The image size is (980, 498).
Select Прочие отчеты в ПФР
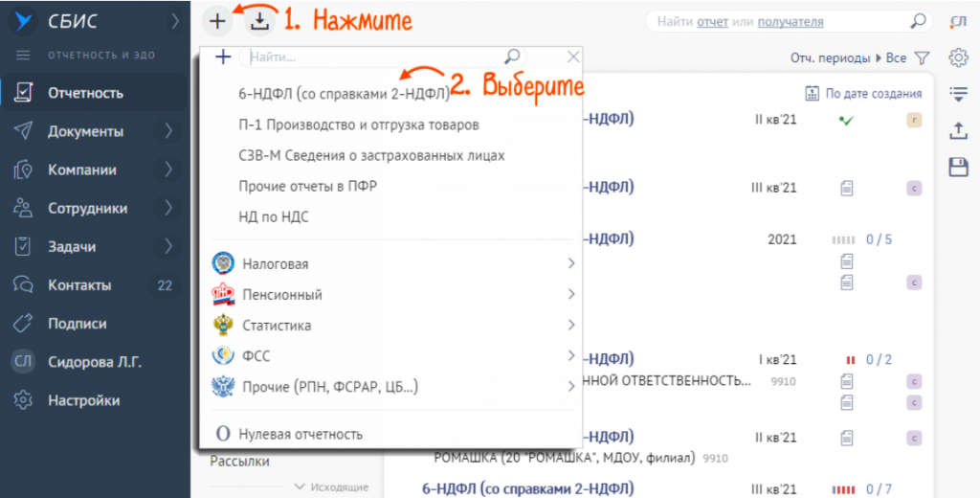pos(307,187)
